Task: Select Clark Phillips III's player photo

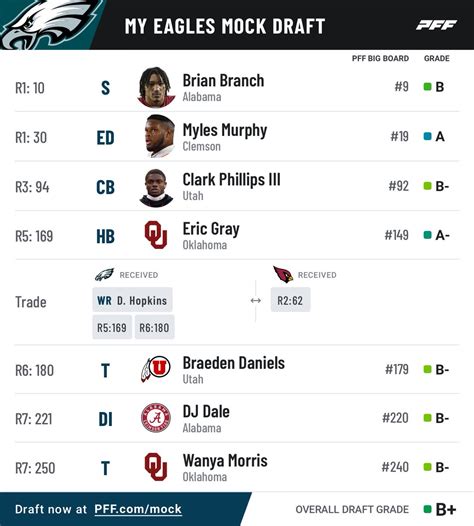Action: click(x=156, y=188)
